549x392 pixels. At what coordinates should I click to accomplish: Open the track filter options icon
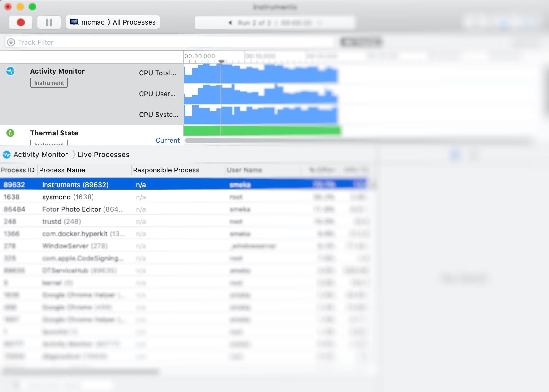[11, 42]
